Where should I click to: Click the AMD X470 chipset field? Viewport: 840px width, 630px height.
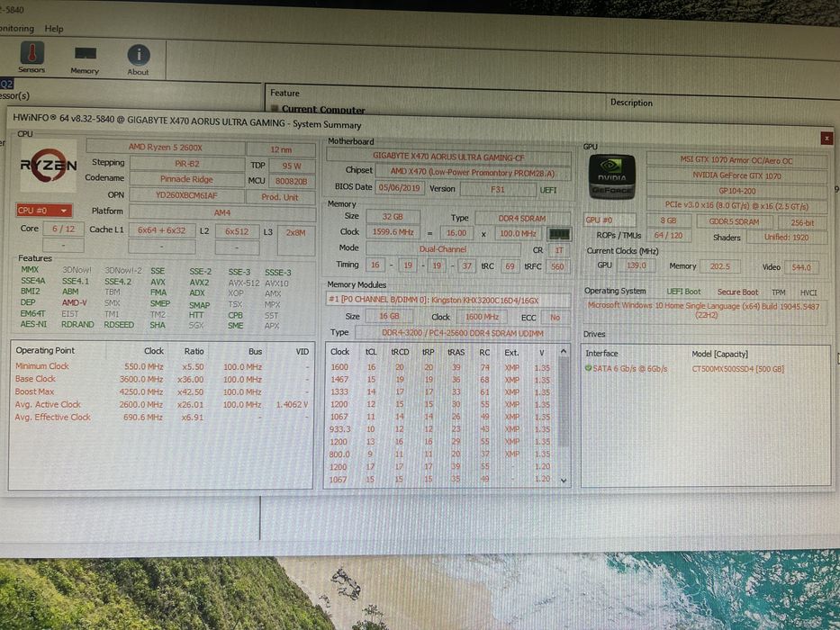pyautogui.click(x=473, y=173)
